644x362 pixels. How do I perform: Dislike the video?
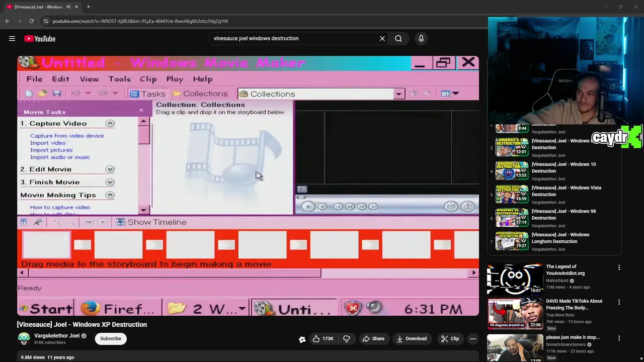click(x=347, y=338)
